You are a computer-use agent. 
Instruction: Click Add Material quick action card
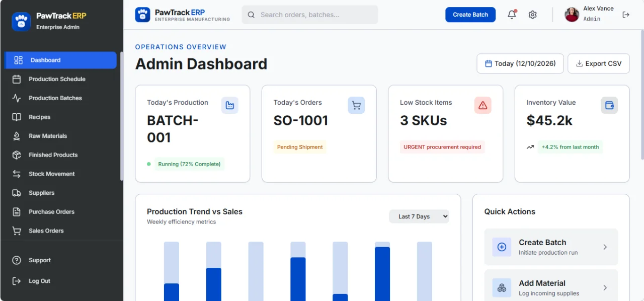[x=551, y=285]
